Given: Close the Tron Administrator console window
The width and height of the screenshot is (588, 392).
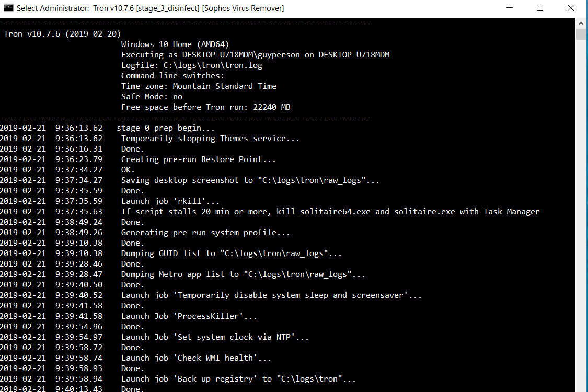Looking at the screenshot, I should tap(570, 8).
